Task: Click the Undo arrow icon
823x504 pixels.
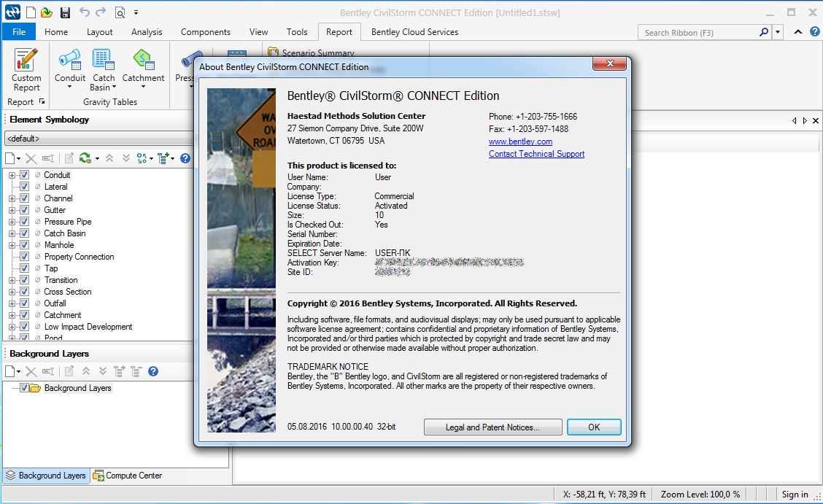Action: [x=84, y=12]
